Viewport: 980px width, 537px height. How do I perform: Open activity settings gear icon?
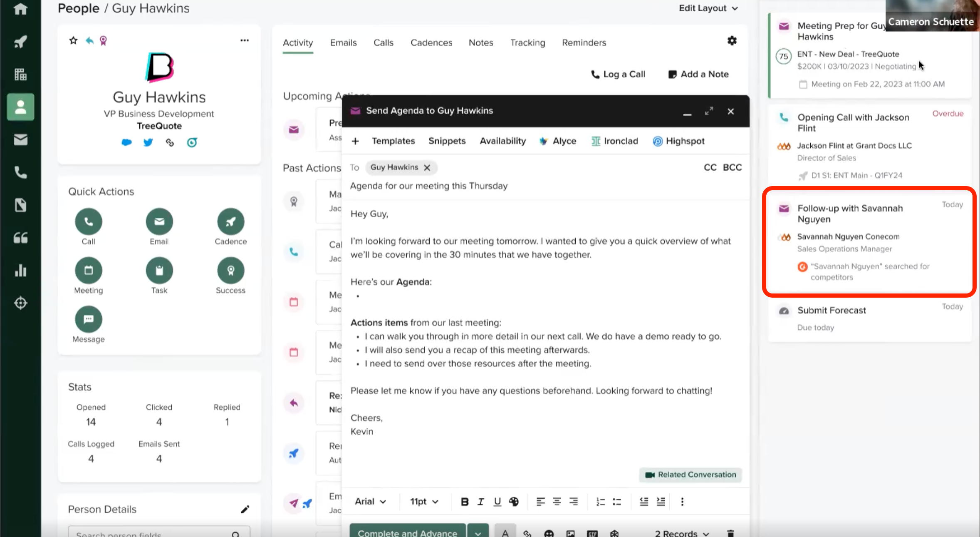732,41
